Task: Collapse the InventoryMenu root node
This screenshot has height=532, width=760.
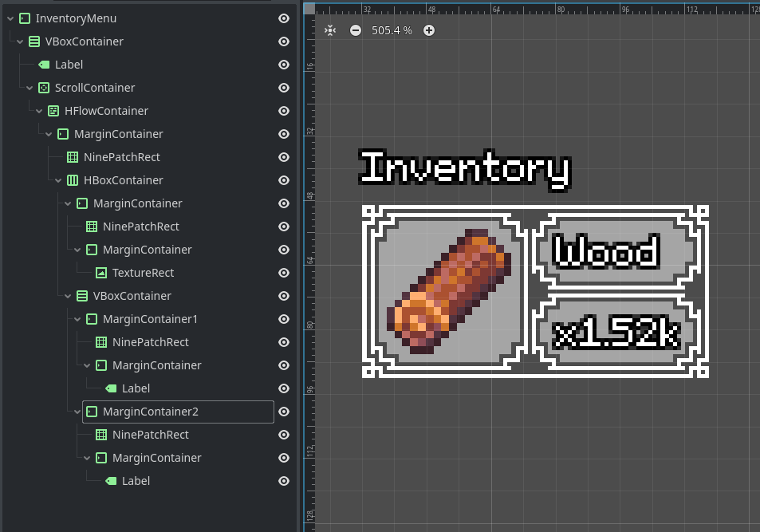Action: [x=10, y=18]
